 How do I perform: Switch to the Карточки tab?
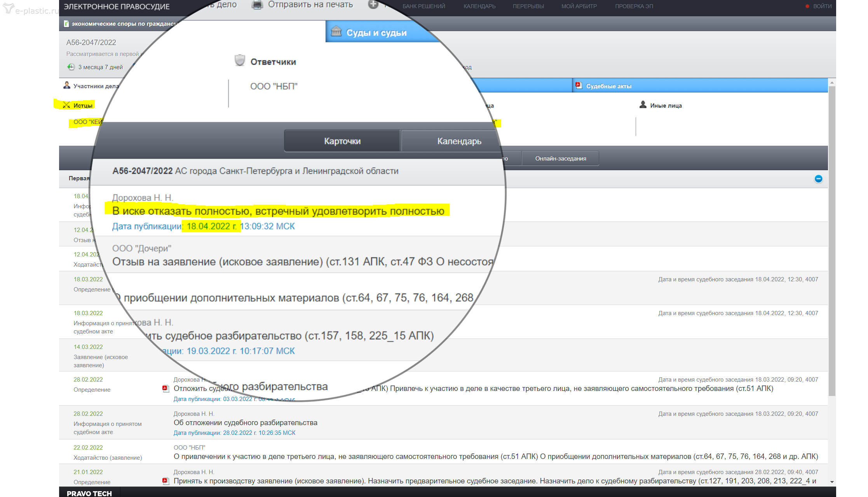click(x=342, y=141)
